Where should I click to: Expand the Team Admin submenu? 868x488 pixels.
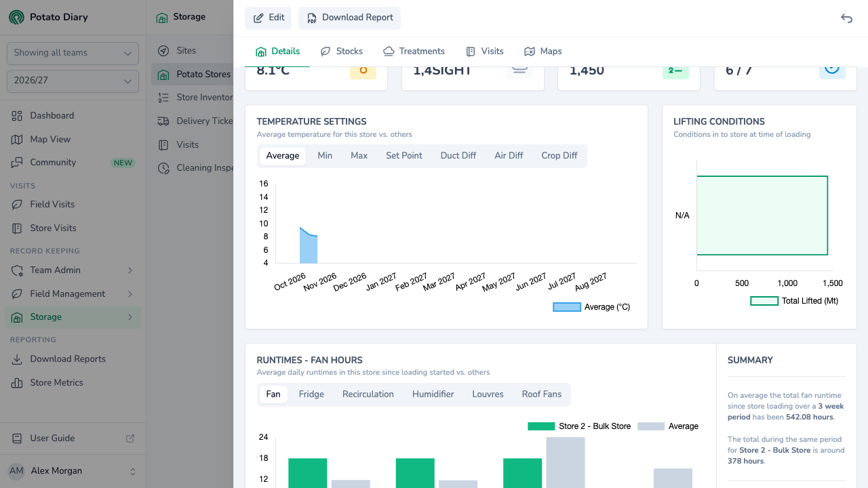pyautogui.click(x=130, y=270)
